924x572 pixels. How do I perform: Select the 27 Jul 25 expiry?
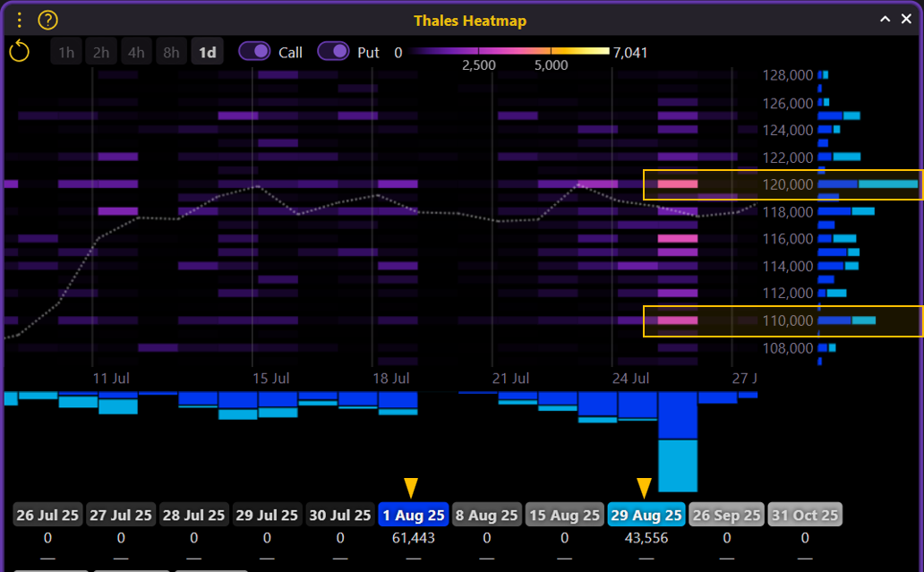(121, 515)
